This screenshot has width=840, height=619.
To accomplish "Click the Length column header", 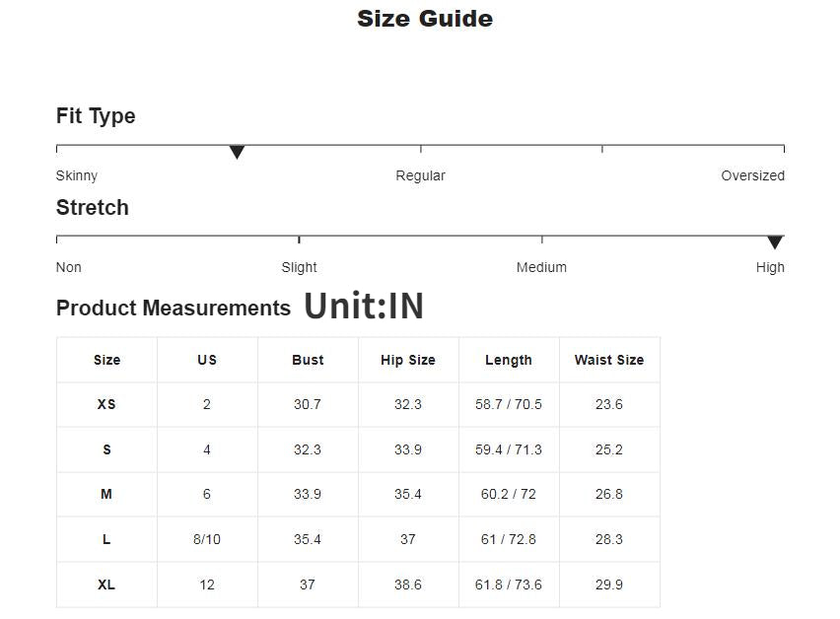I will [x=509, y=360].
